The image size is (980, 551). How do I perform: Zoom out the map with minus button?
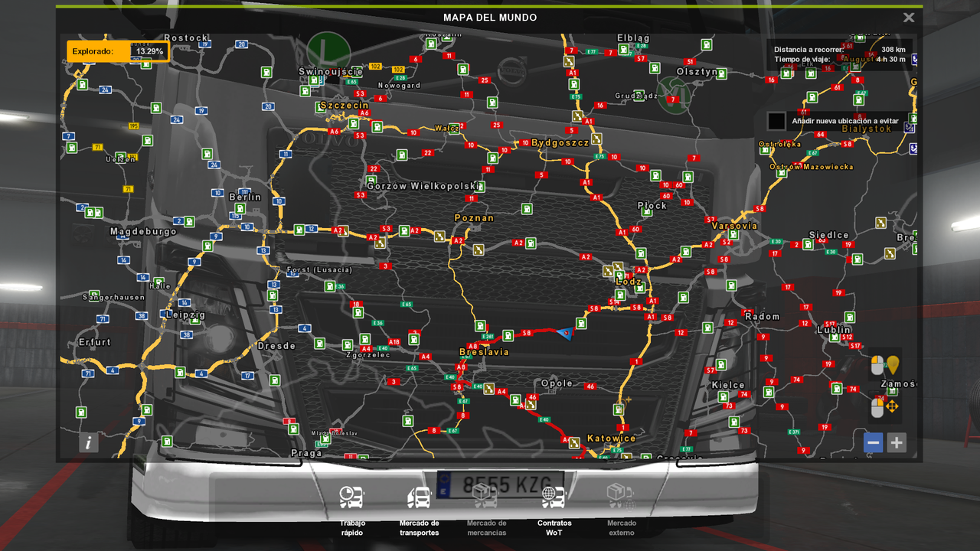click(x=874, y=442)
